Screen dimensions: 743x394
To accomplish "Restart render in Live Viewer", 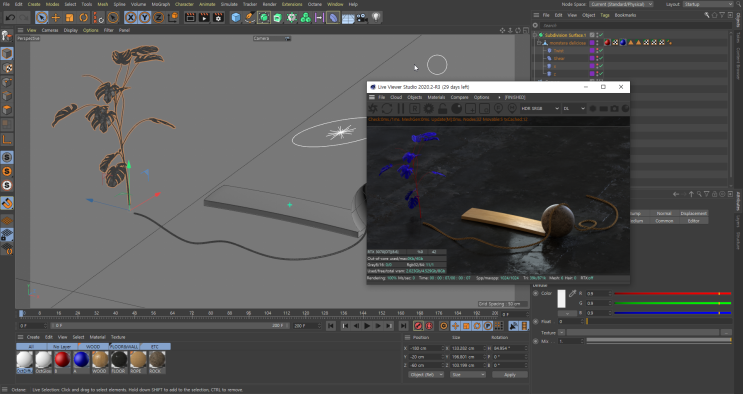I will [x=387, y=109].
